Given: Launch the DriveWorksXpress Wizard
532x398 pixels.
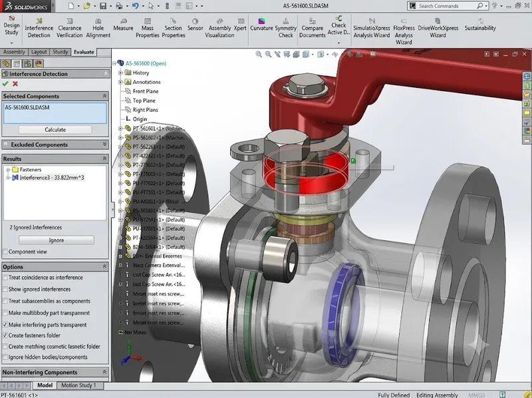Looking at the screenshot, I should [x=438, y=28].
